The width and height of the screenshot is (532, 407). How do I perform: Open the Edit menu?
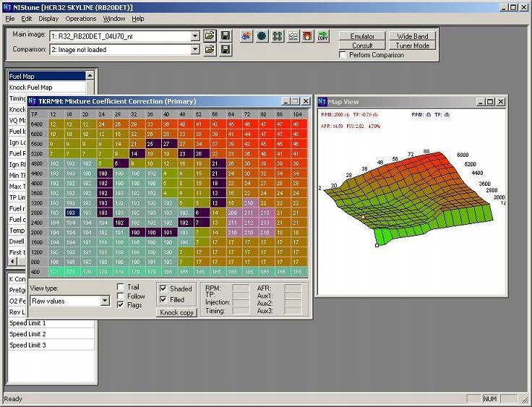(27, 19)
